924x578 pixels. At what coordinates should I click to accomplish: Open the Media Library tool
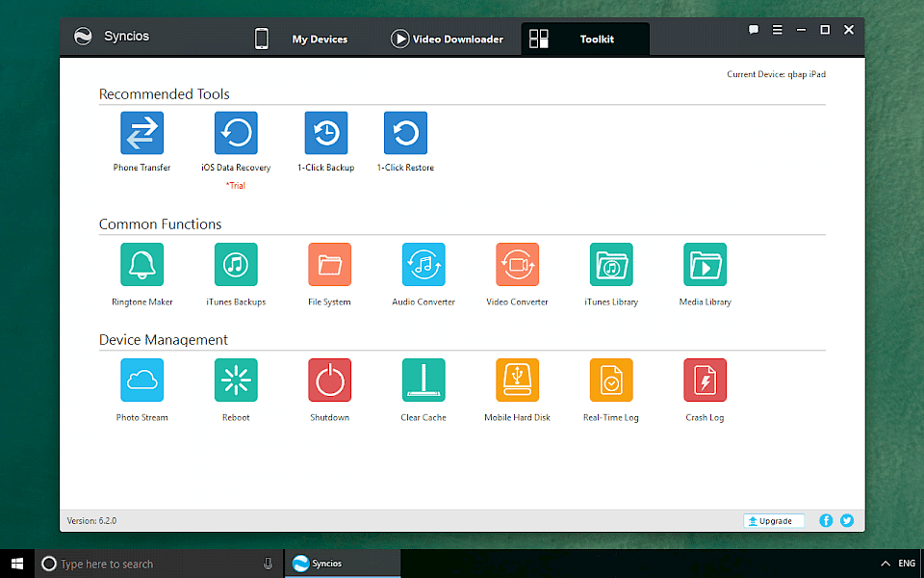click(x=705, y=264)
